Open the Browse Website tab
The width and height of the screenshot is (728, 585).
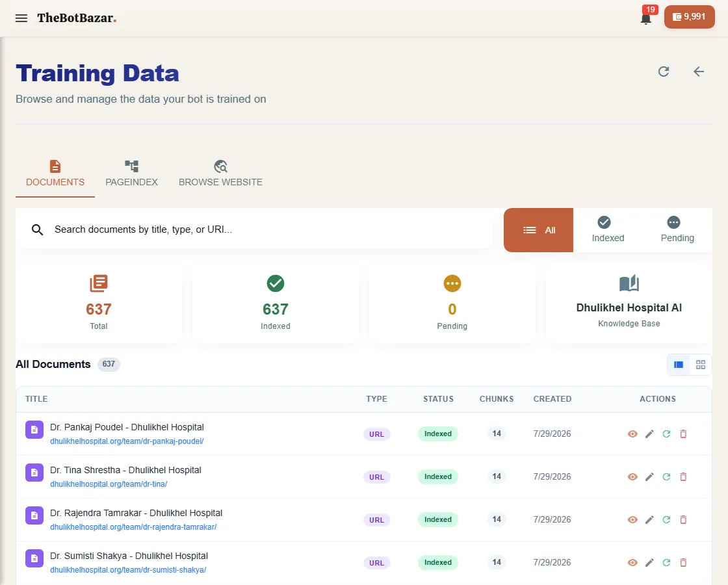220,174
